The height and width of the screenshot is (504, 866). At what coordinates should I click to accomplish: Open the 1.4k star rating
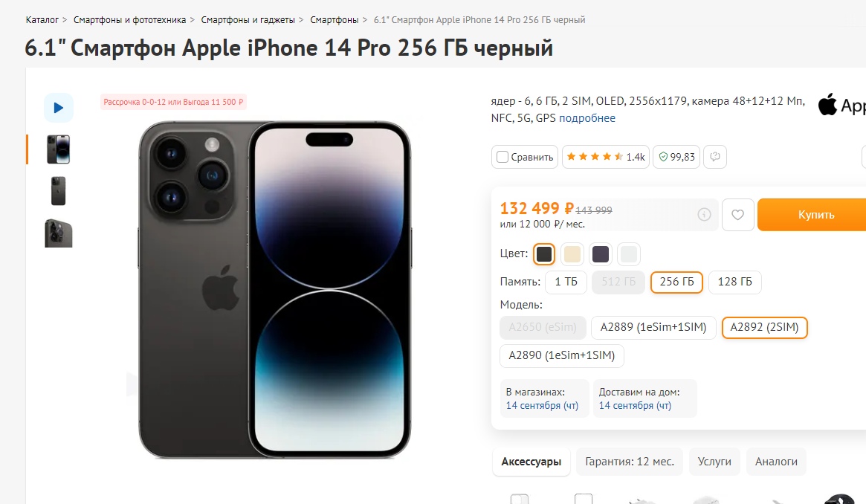pos(605,157)
